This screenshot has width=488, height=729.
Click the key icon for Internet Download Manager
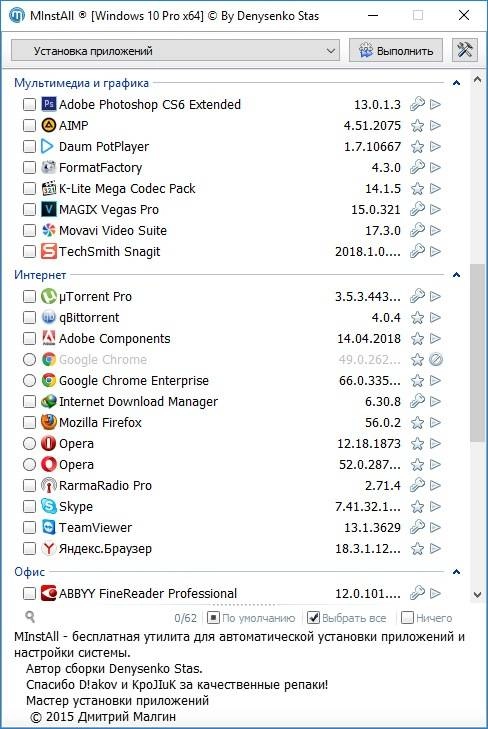(x=417, y=401)
